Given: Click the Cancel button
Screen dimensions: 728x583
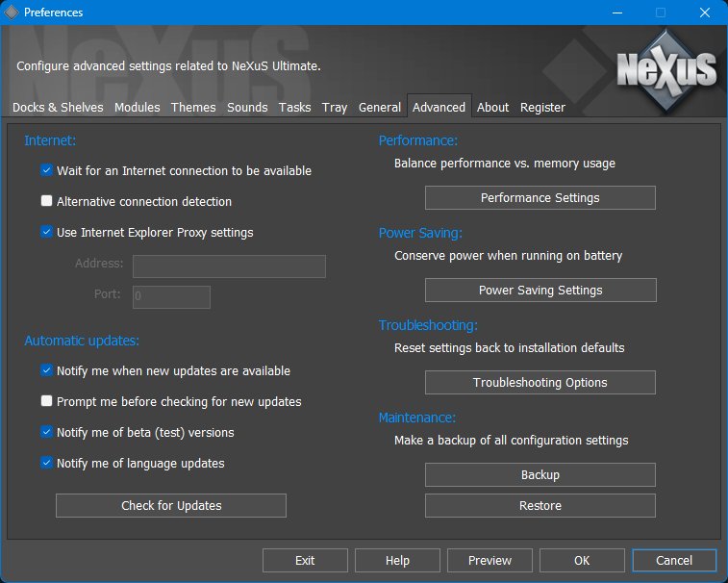Looking at the screenshot, I should pyautogui.click(x=674, y=560).
